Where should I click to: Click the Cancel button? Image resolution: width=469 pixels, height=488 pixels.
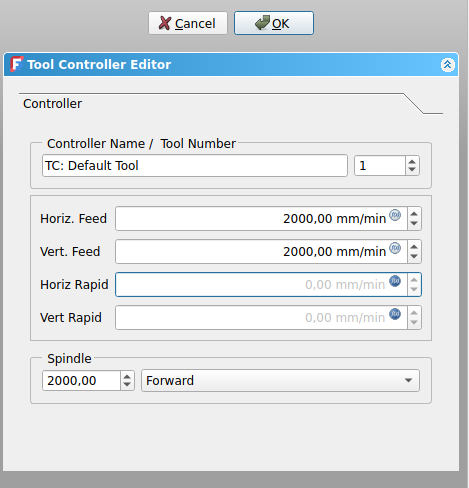point(188,23)
